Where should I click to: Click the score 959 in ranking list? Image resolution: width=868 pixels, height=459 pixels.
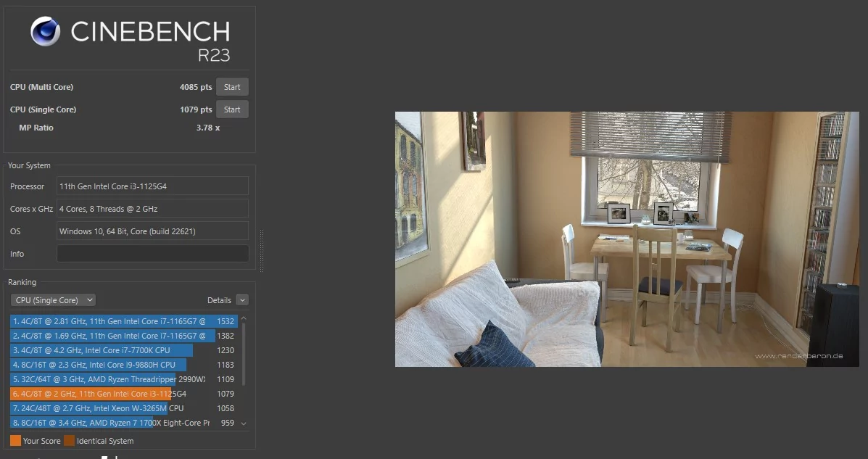click(x=228, y=423)
